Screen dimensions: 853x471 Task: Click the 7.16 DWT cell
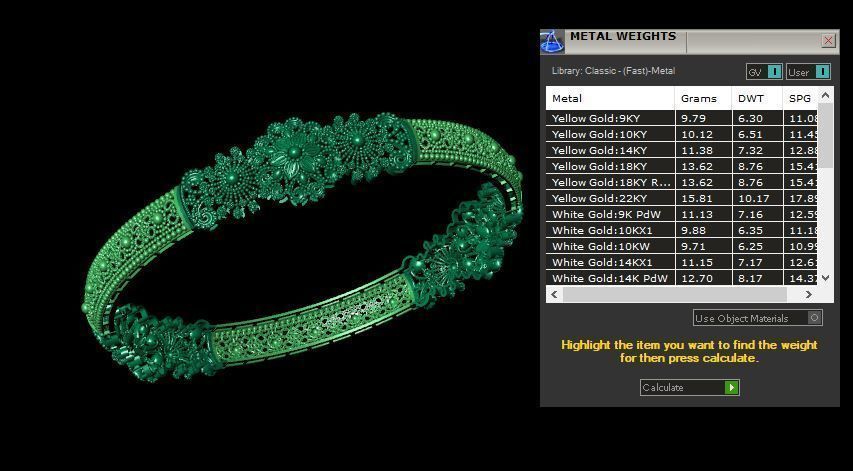(x=758, y=214)
